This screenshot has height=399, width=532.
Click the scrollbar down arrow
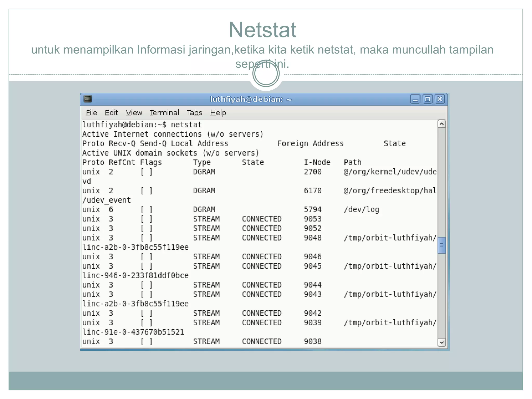(442, 343)
